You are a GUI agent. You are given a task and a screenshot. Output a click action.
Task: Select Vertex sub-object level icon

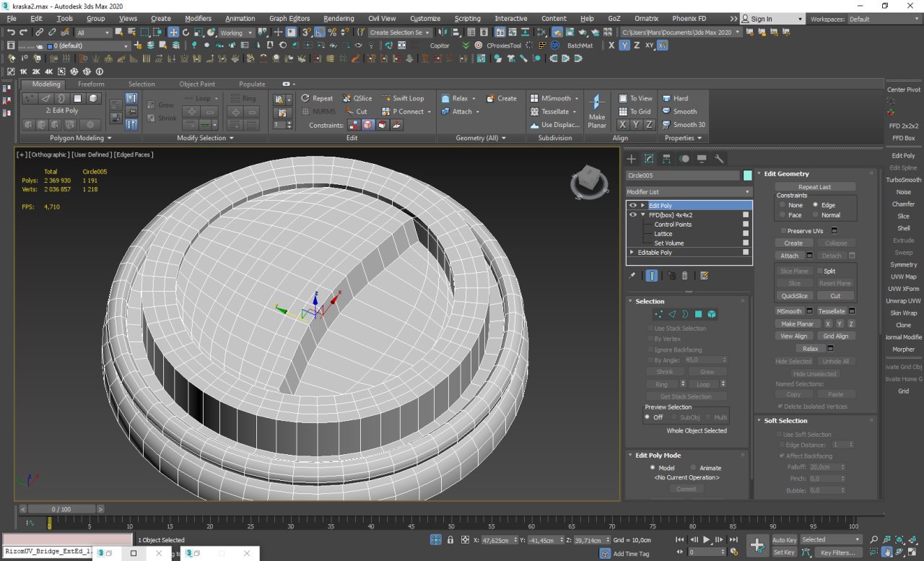pos(658,314)
